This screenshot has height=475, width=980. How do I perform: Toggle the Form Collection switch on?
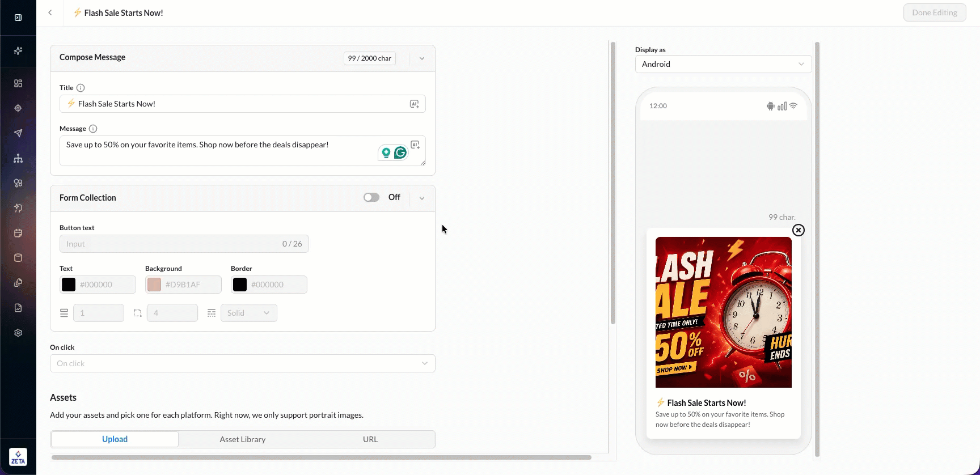click(x=371, y=197)
